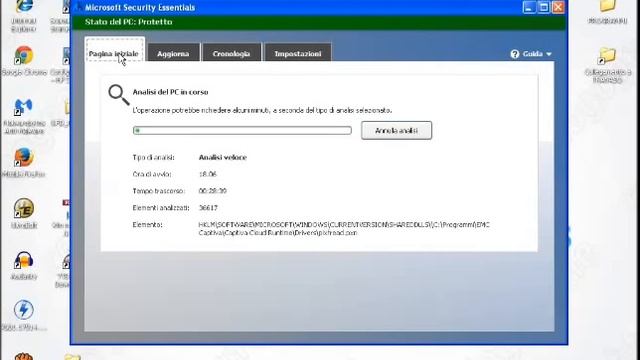
Task: Click the magnifying glass scan icon
Action: coord(118,95)
